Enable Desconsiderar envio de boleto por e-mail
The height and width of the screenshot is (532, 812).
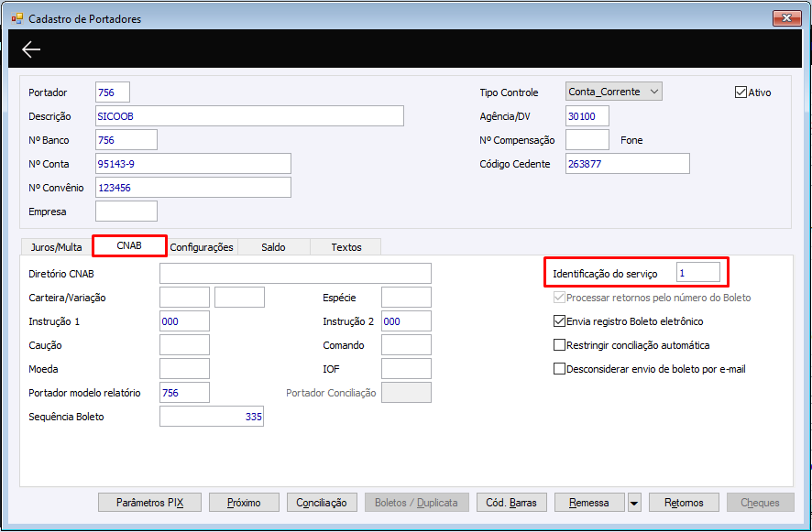pos(559,369)
